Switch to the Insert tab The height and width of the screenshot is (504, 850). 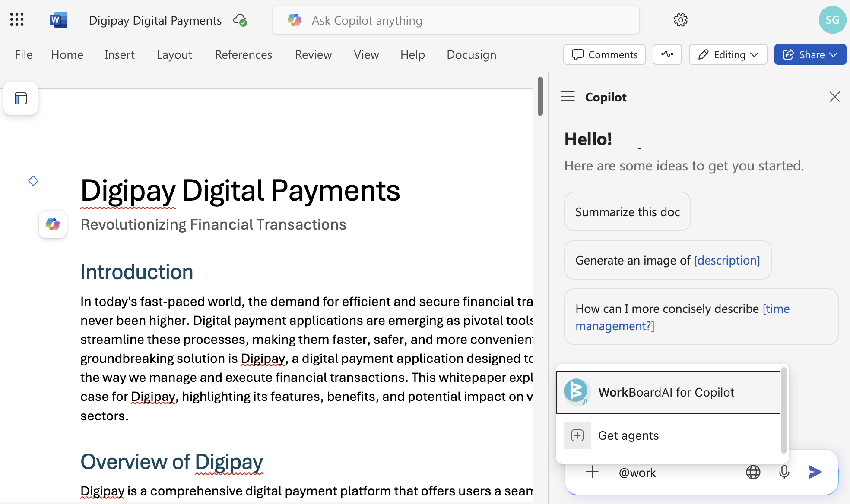(x=119, y=54)
